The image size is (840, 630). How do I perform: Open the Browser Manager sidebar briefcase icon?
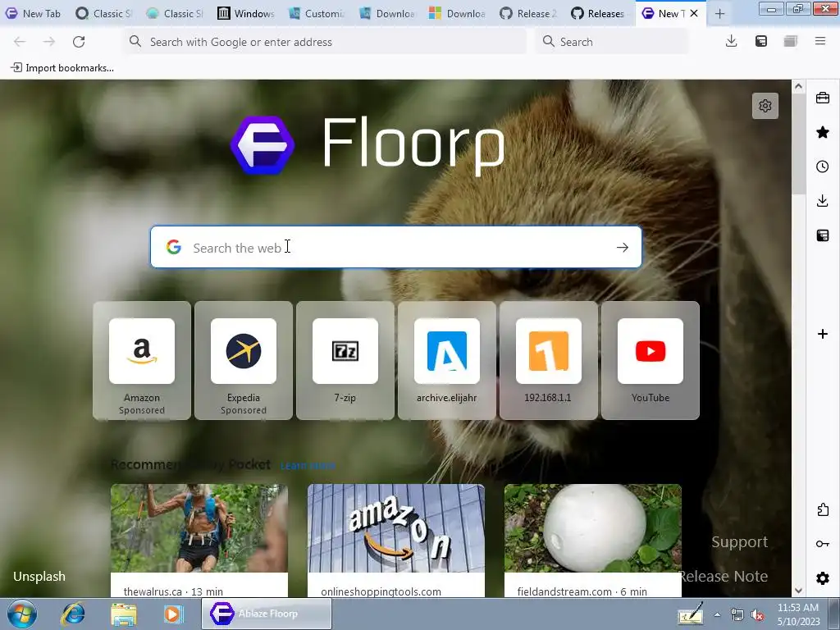pyautogui.click(x=822, y=98)
